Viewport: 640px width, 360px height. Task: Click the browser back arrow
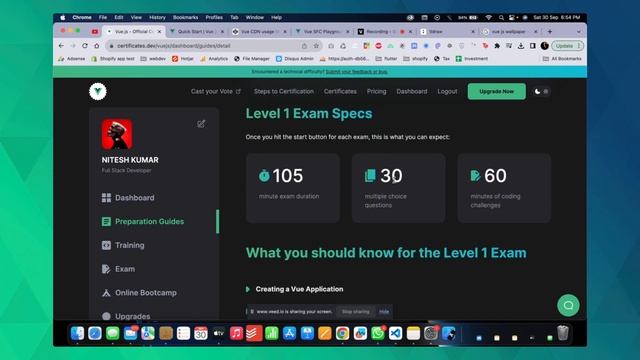point(61,46)
